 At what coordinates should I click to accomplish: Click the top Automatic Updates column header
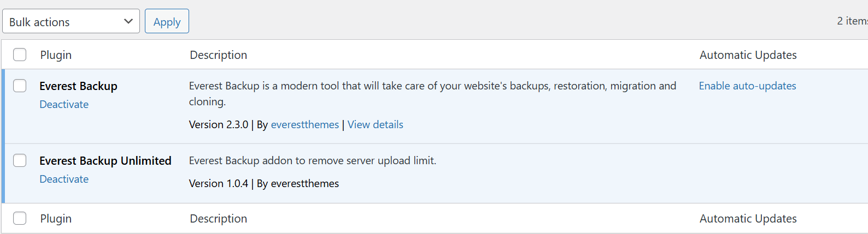[748, 55]
